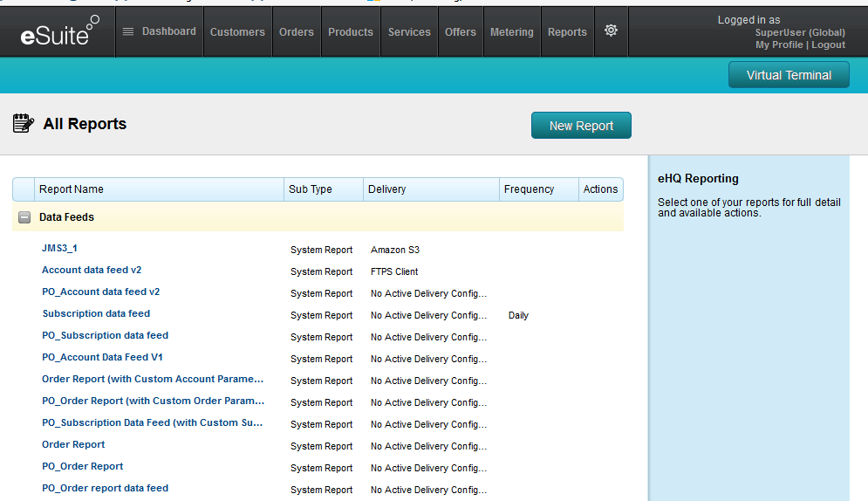Launch the Virtual Terminal
The image size is (868, 501).
point(789,75)
